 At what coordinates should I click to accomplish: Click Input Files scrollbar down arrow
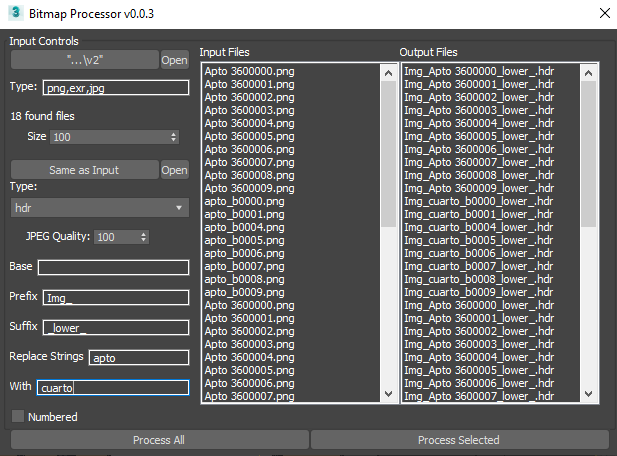coord(388,393)
